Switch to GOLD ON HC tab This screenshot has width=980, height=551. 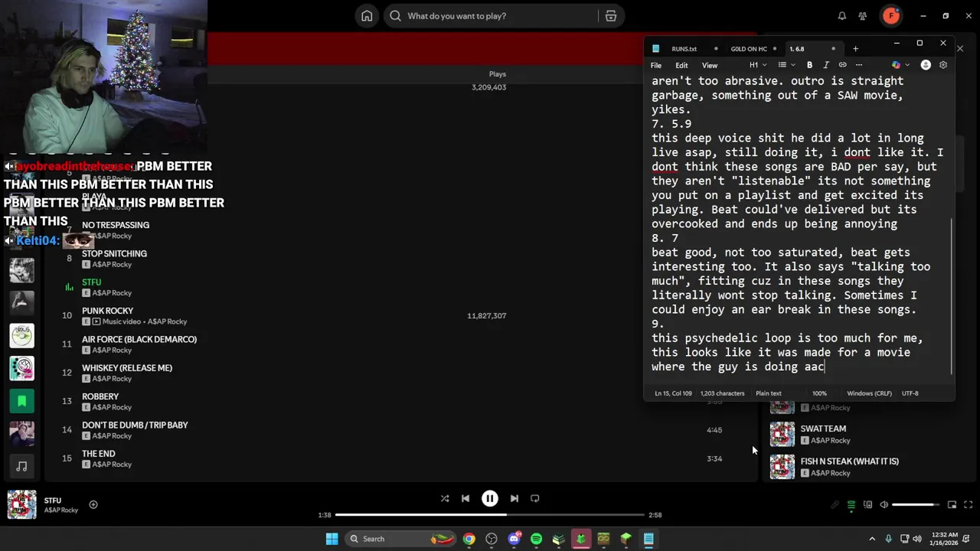tap(749, 49)
